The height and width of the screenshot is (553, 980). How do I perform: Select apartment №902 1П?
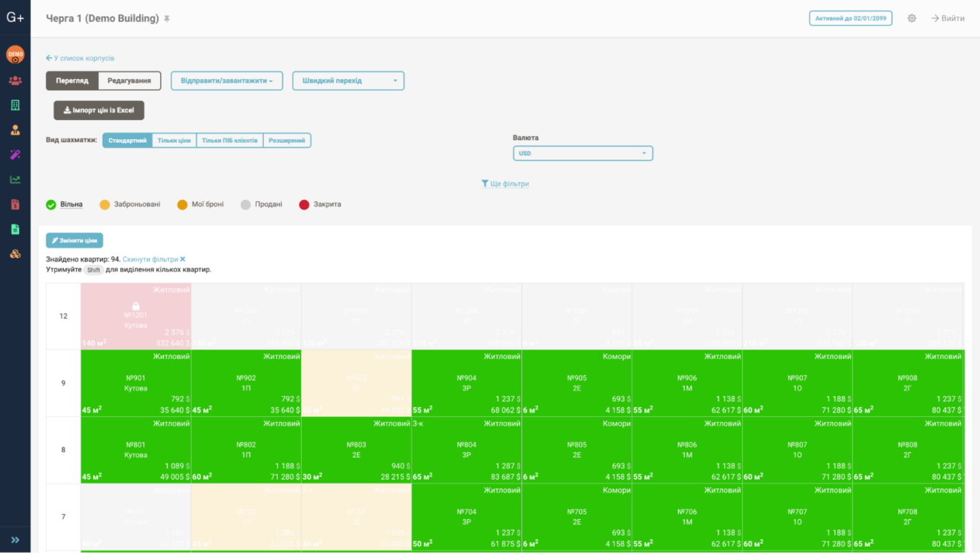tap(246, 383)
